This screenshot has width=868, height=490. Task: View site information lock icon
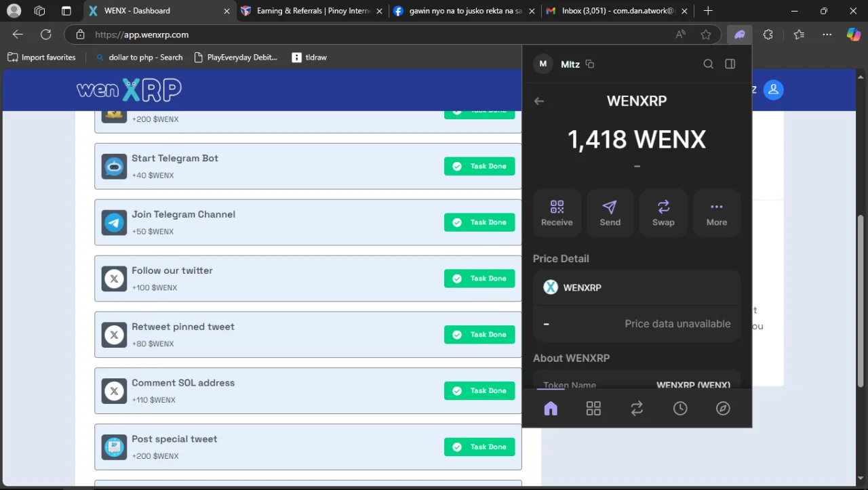click(x=80, y=35)
